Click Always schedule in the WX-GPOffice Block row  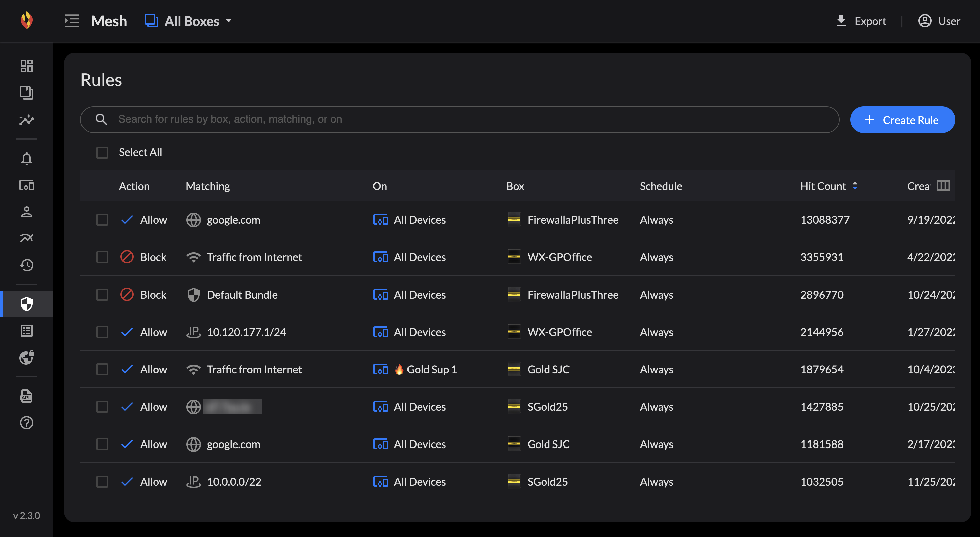click(656, 257)
